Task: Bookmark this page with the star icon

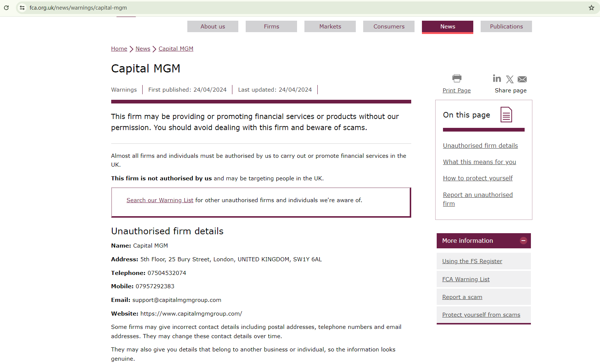Action: [x=591, y=8]
